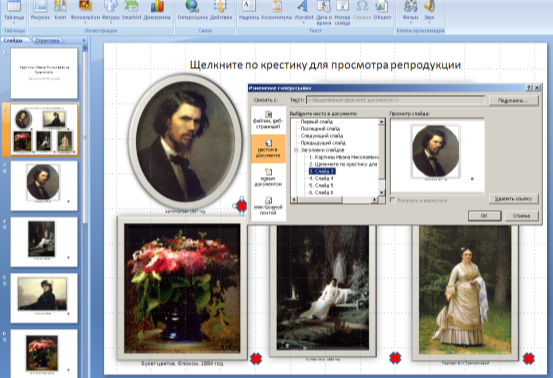This screenshot has width=553, height=378.
Task: Insert Дата и время
Action: 324,12
